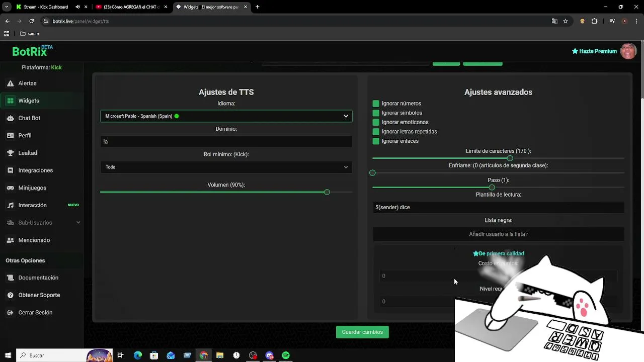
Task: Click the BotRix logo
Action: point(32,51)
